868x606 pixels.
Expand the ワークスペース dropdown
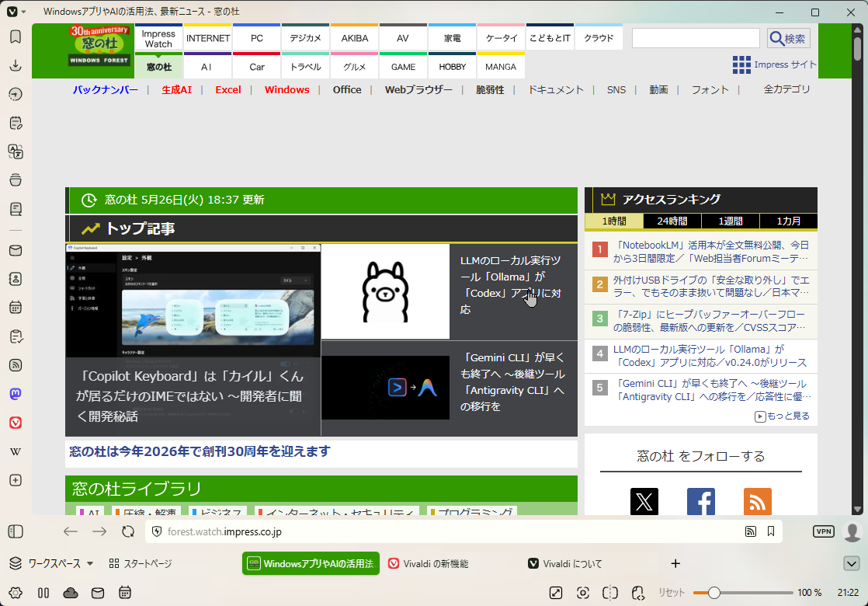51,563
